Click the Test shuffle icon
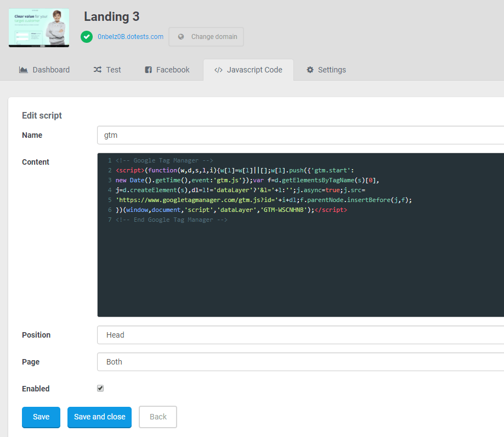Viewport: 504px width, 437px height. tap(98, 70)
